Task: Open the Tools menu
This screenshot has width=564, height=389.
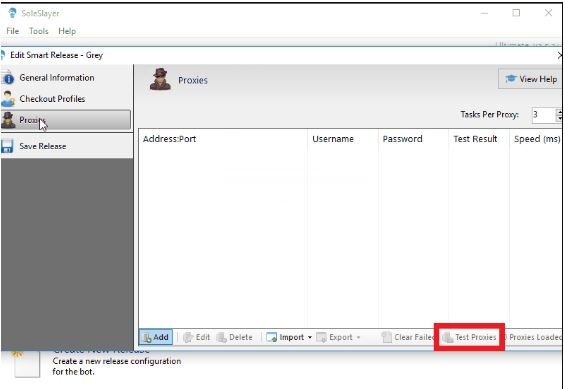Action: (x=38, y=31)
